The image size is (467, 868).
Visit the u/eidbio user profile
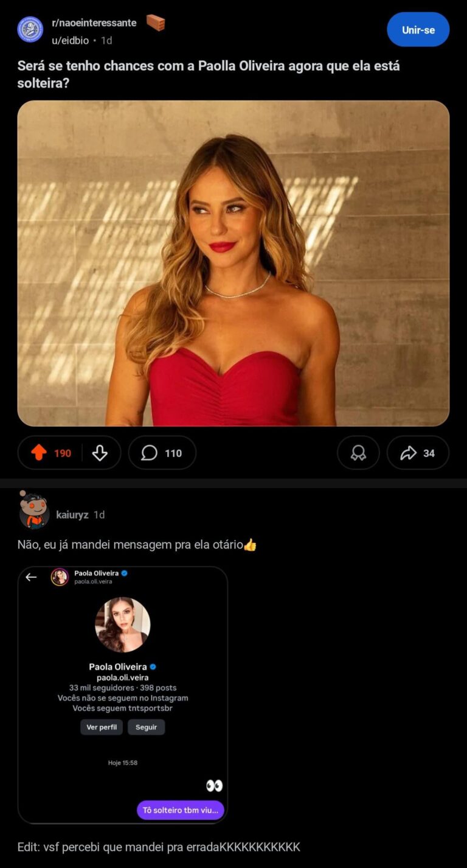[70, 40]
